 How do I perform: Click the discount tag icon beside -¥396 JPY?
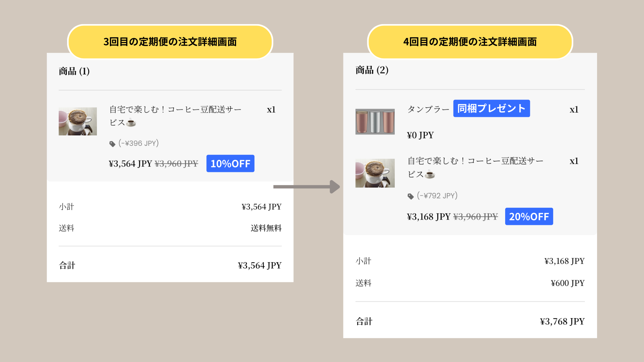click(x=112, y=144)
